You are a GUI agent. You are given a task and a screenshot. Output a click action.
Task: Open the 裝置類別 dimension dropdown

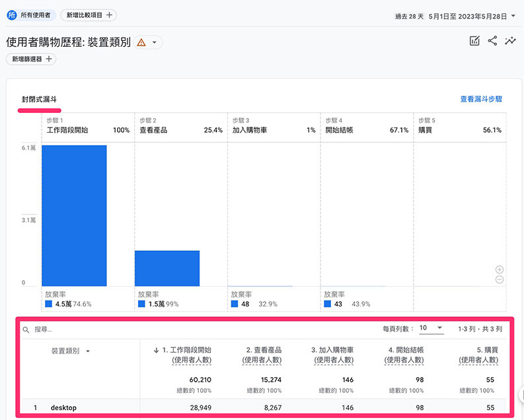pyautogui.click(x=88, y=351)
